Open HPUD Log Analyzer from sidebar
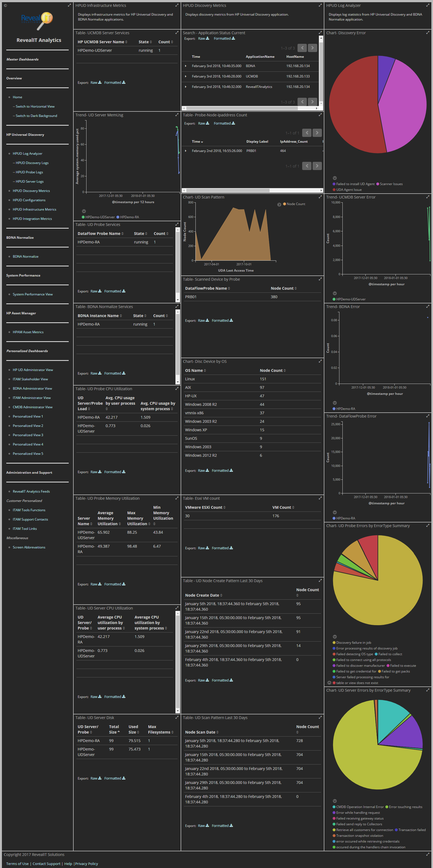Image resolution: width=433 pixels, height=868 pixels. point(28,153)
